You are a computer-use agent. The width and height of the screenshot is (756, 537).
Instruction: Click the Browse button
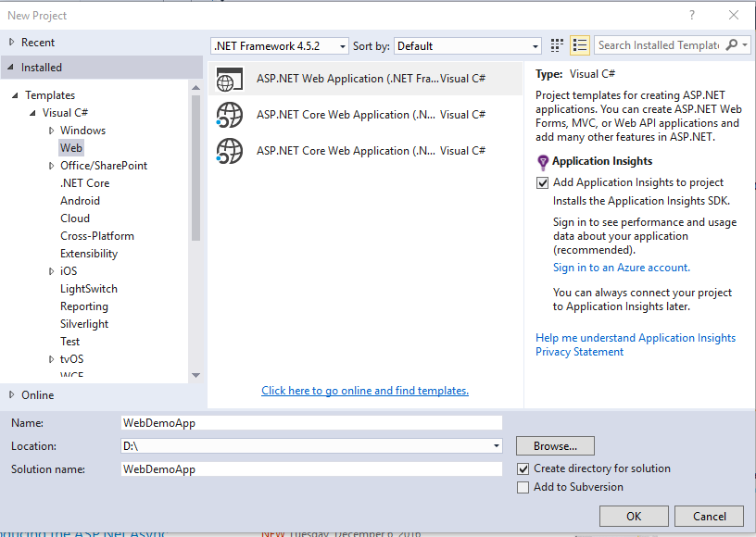coord(555,445)
